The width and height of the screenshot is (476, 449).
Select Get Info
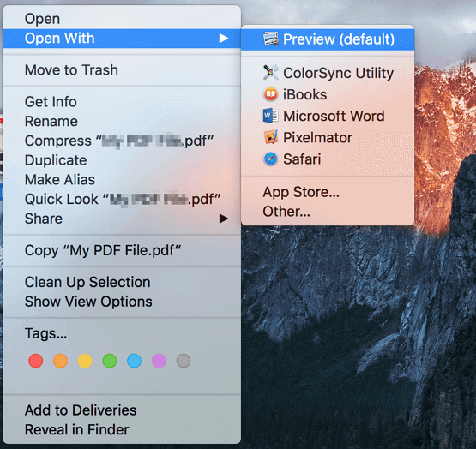pos(122,102)
